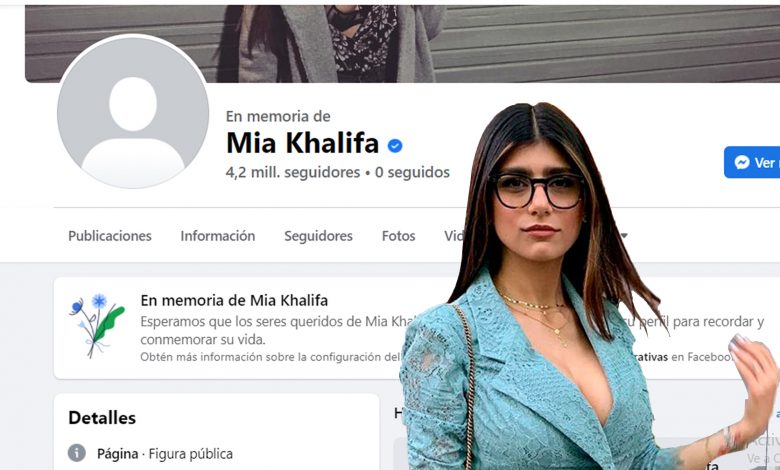Viewport: 780px width, 470px height.
Task: Switch to the Publicaciones tab
Action: pos(110,236)
